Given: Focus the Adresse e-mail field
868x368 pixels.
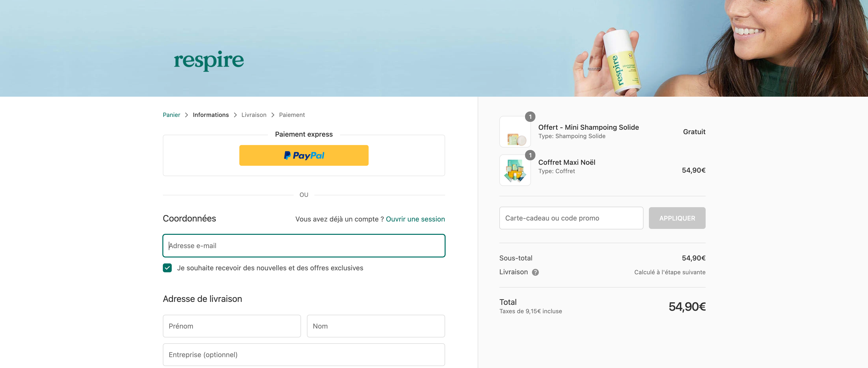Looking at the screenshot, I should point(303,246).
